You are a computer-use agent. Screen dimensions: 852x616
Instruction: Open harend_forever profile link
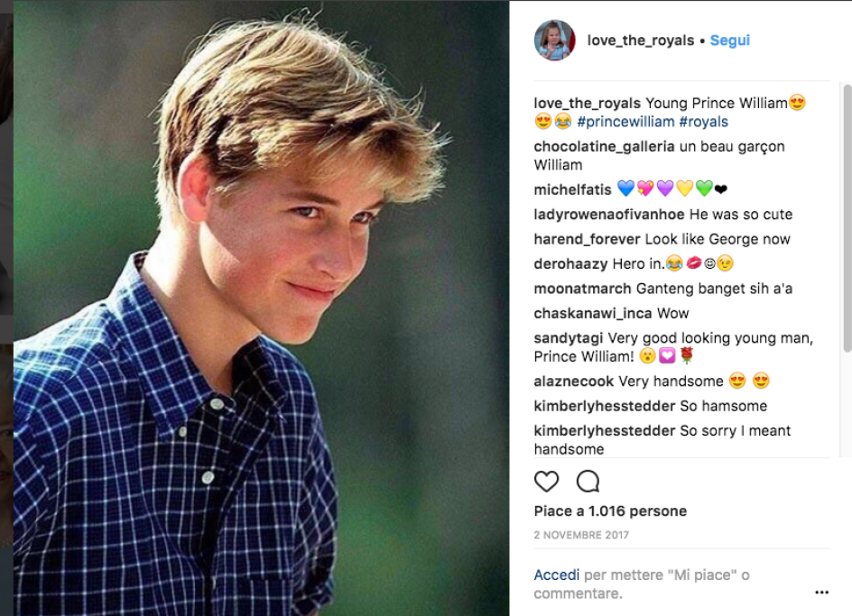[x=587, y=240]
